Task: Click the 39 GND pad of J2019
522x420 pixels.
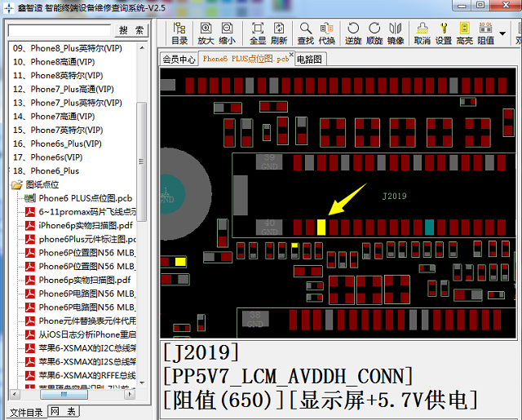Action: [269, 161]
